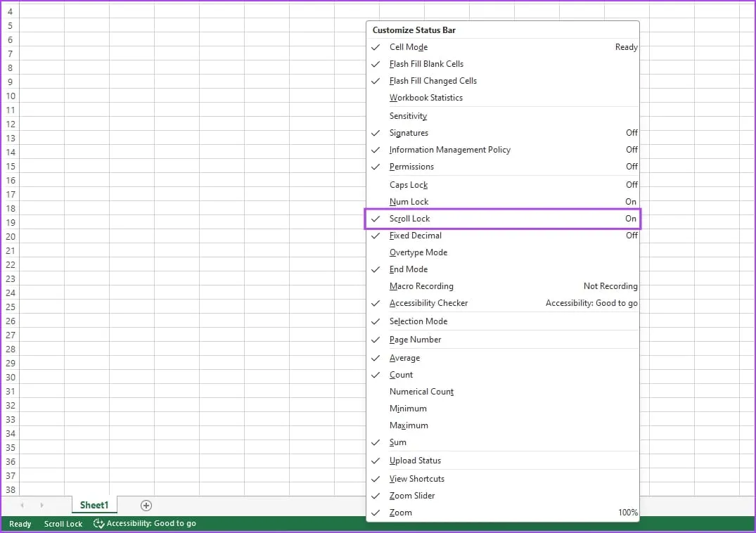This screenshot has height=533, width=756.
Task: Click the next sheet navigation arrow
Action: tap(41, 506)
